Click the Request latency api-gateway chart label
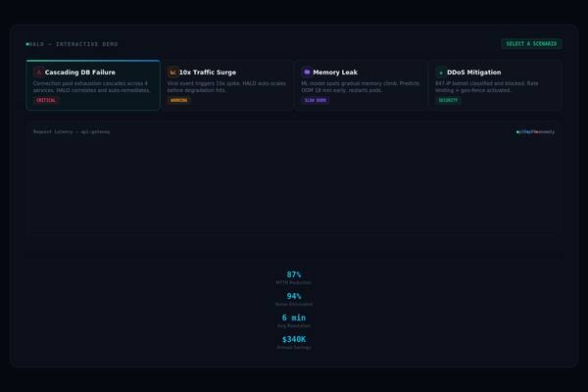This screenshot has width=588, height=392. 72,131
